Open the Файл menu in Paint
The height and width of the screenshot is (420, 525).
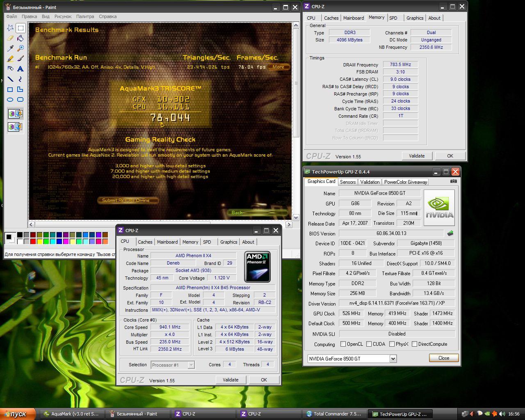[x=11, y=16]
